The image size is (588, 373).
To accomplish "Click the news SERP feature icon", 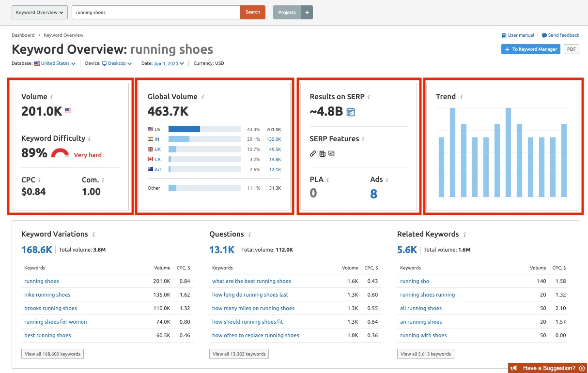I will point(322,153).
